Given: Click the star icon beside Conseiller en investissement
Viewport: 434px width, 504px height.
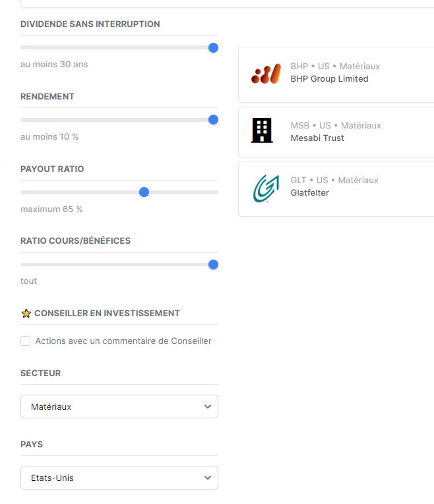Looking at the screenshot, I should [26, 314].
